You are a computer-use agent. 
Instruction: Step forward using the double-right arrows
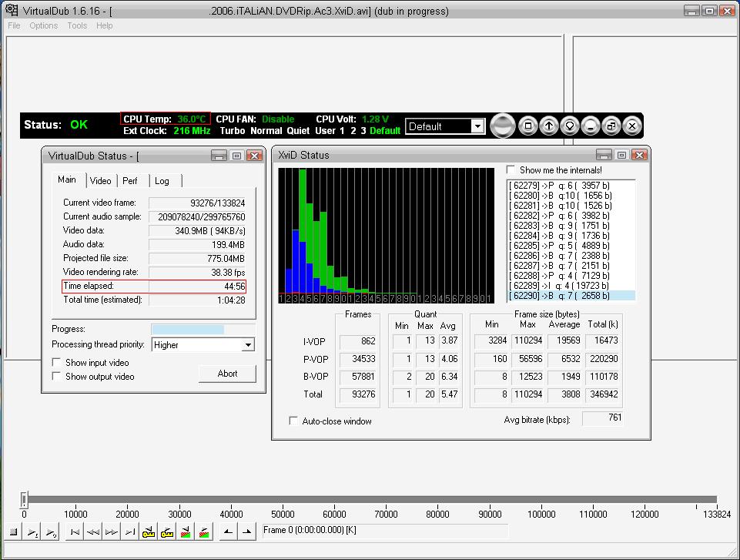pos(112,532)
